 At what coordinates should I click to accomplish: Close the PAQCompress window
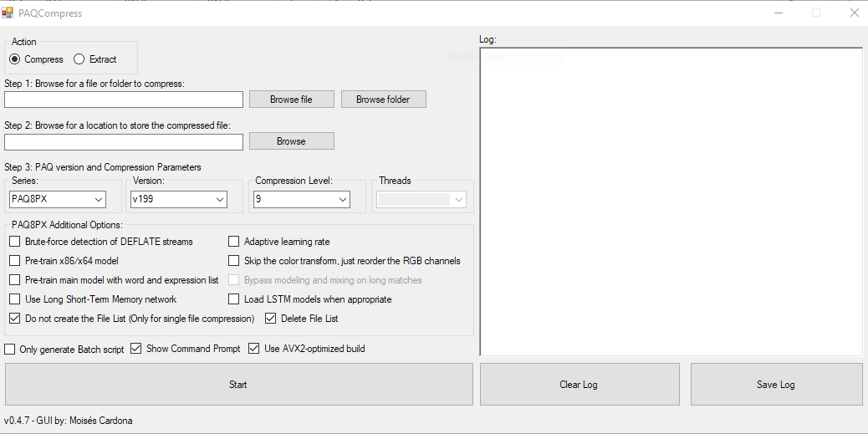854,13
